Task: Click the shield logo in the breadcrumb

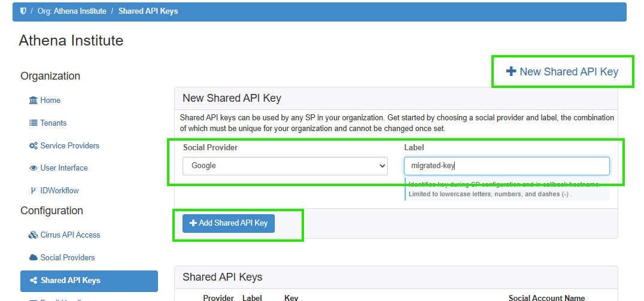Action: click(23, 11)
